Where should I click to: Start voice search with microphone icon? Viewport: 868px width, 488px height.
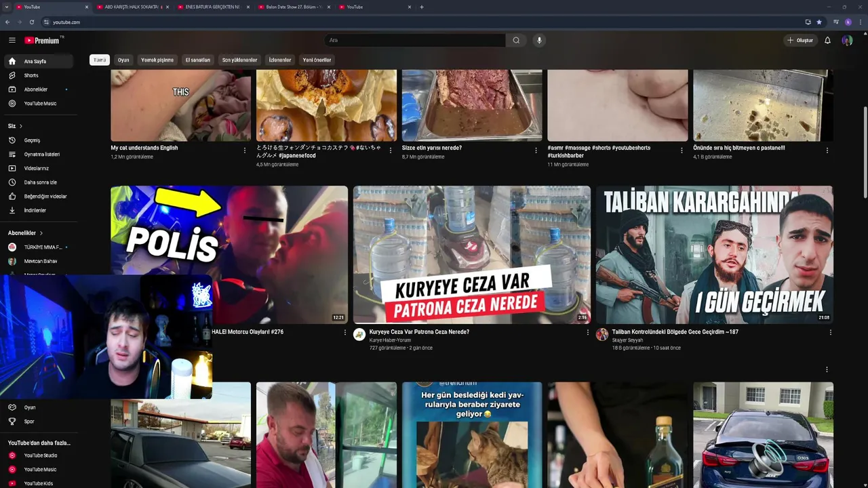(x=539, y=40)
